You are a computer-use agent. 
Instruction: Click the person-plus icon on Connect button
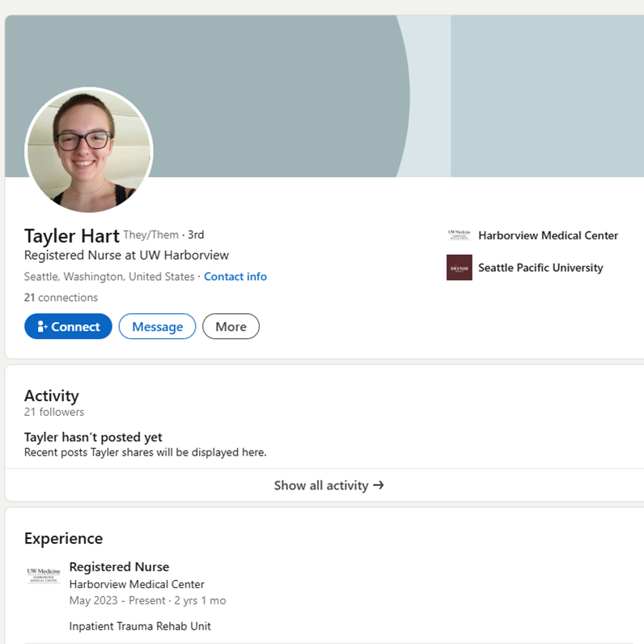pyautogui.click(x=43, y=327)
